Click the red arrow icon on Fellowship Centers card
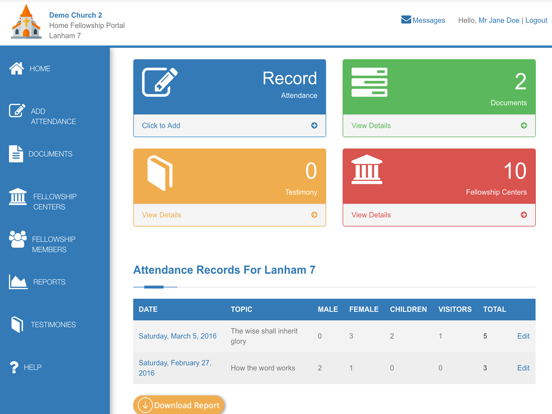552x414 pixels. pos(524,215)
